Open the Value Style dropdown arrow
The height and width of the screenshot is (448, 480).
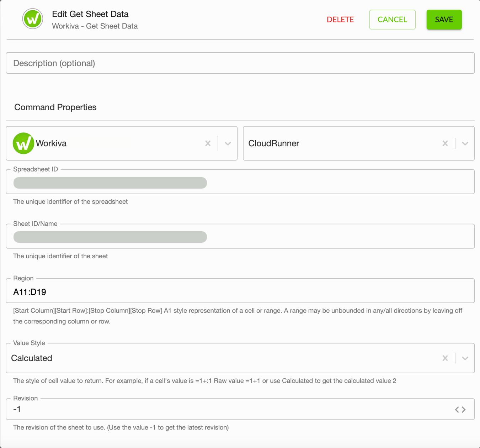tap(465, 358)
